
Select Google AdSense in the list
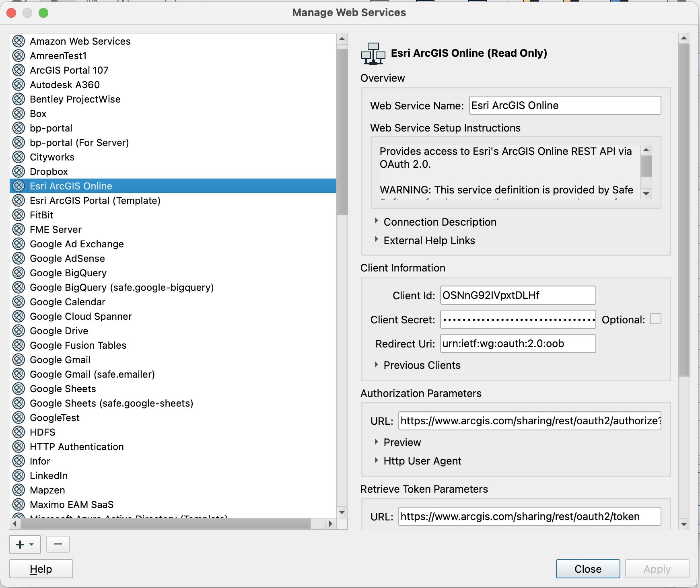point(173,258)
